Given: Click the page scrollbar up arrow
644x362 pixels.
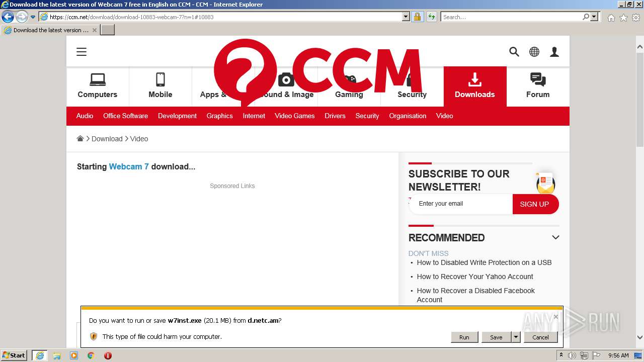Looking at the screenshot, I should click(640, 47).
